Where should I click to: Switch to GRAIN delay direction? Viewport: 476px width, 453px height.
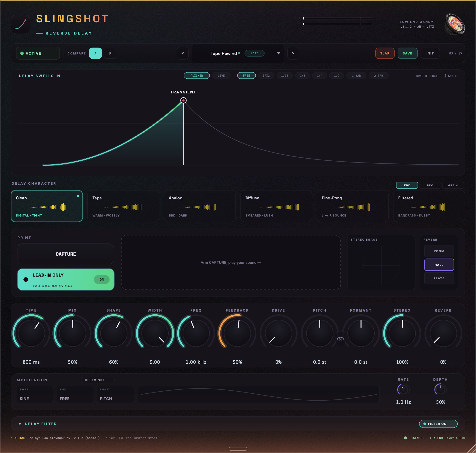point(453,185)
